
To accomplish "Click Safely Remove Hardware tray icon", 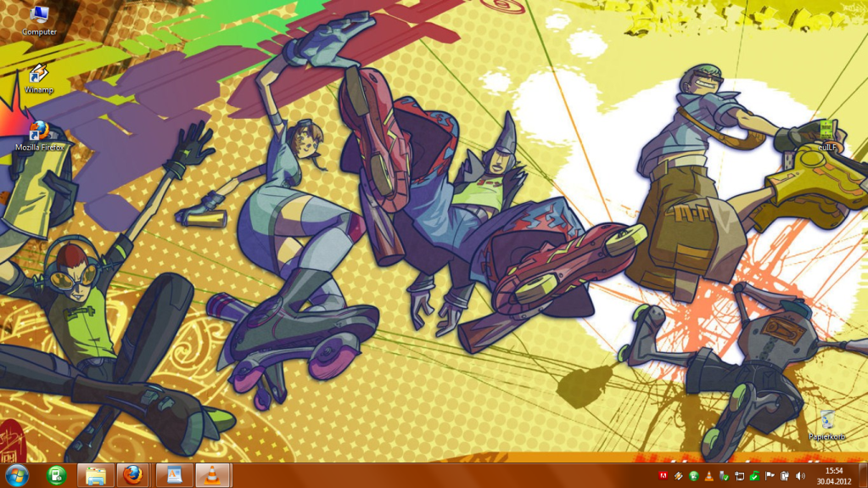I will [x=724, y=476].
